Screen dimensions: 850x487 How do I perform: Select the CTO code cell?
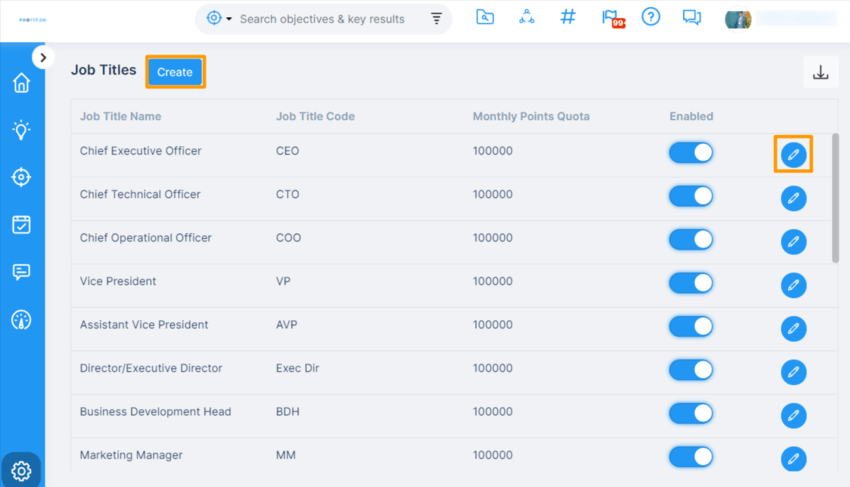tap(287, 194)
